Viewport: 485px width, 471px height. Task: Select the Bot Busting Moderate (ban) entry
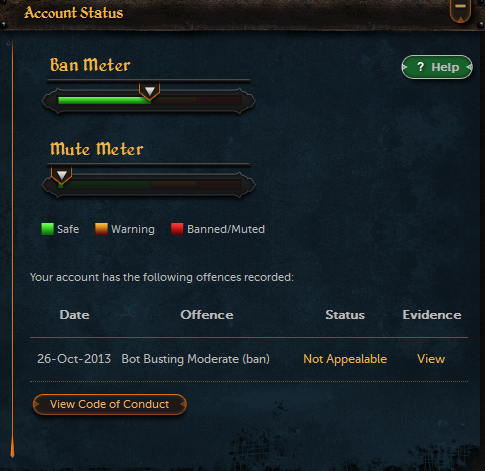pos(195,359)
